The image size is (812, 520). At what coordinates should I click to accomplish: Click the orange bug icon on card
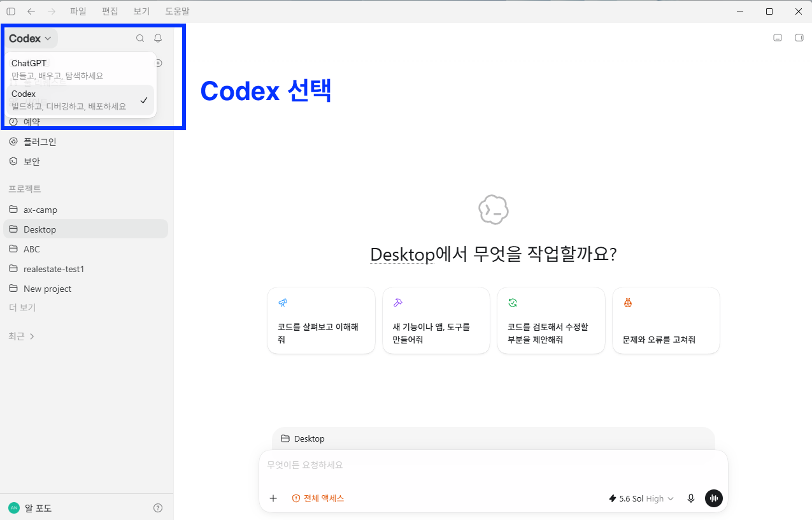pyautogui.click(x=627, y=303)
